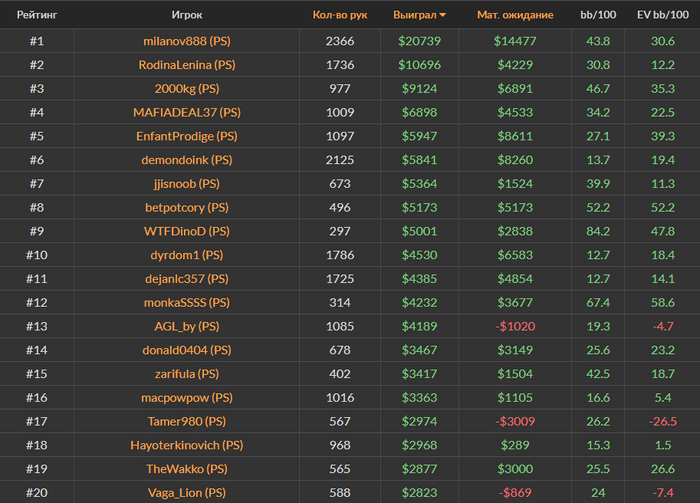
Task: Open player donald0404 (PS)
Action: click(187, 350)
